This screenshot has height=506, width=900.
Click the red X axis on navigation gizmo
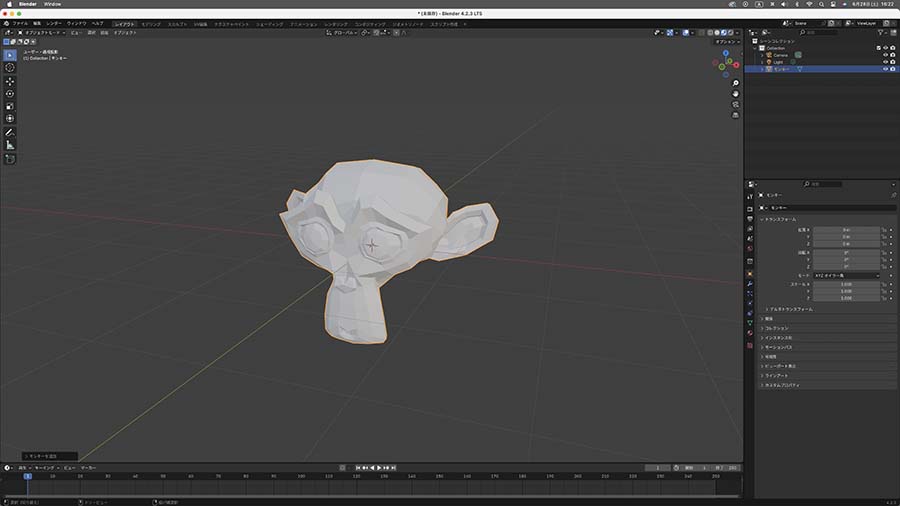click(x=736, y=65)
